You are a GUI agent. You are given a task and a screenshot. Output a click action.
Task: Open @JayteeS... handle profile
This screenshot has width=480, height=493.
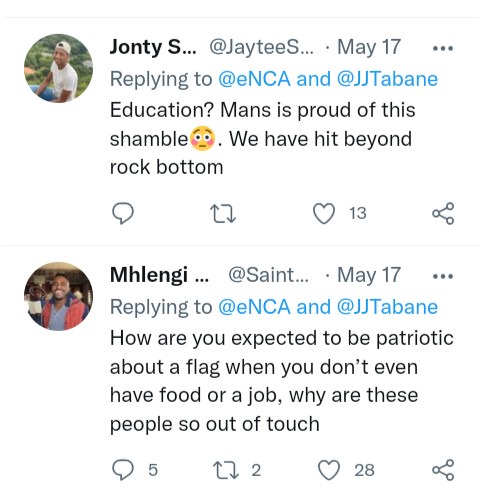(x=261, y=47)
